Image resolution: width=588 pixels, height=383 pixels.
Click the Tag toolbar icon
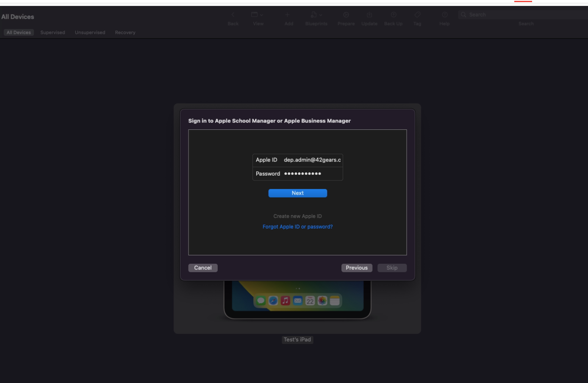(x=417, y=15)
